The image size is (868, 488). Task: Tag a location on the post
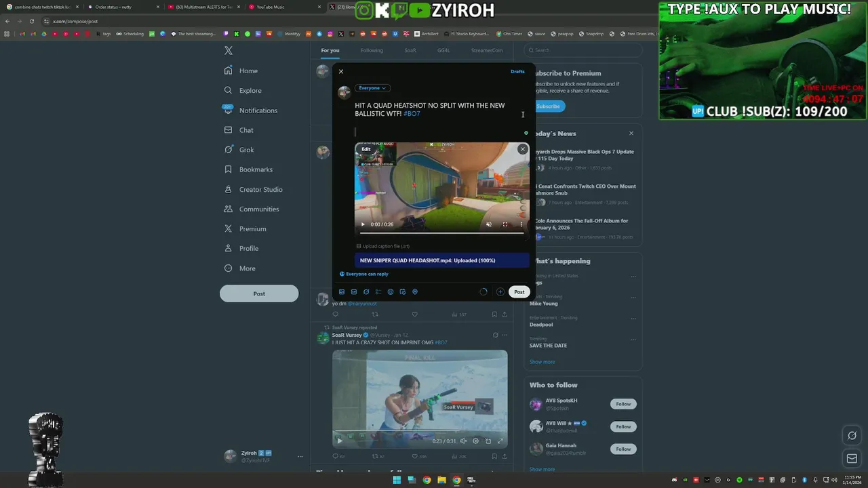[x=415, y=292]
